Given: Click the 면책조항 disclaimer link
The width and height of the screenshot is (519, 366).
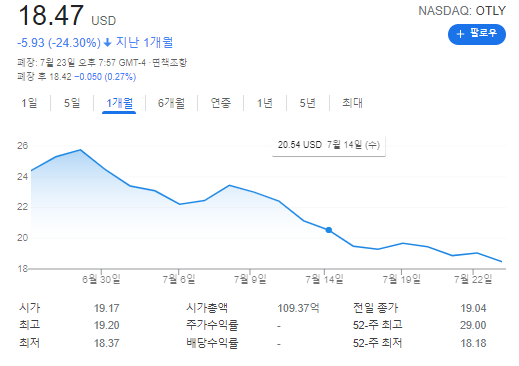Looking at the screenshot, I should pos(170,62).
